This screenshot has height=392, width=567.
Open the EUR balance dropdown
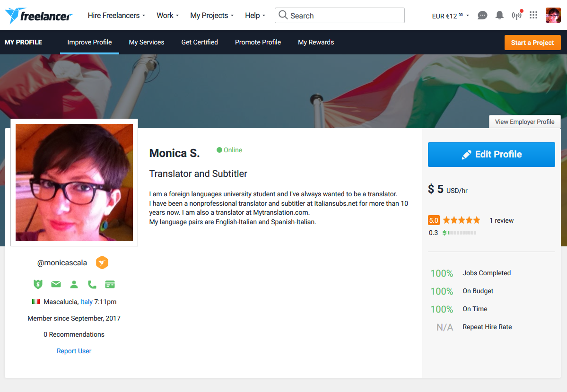click(450, 16)
